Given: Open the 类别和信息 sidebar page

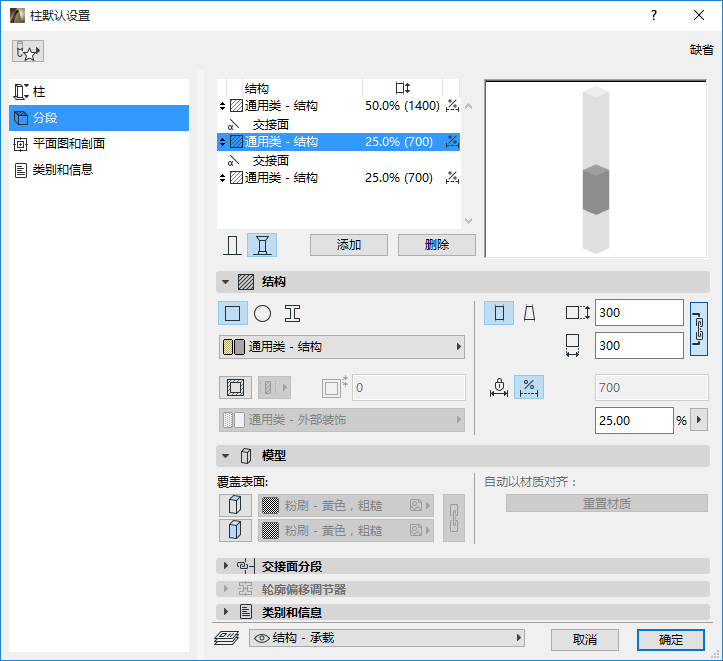Looking at the screenshot, I should click(x=99, y=170).
